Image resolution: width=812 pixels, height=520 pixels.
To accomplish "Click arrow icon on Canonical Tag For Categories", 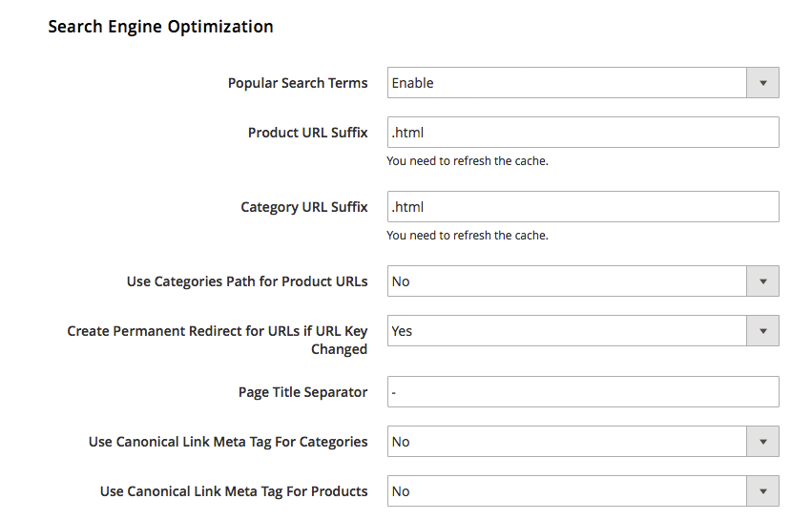I will pos(762,442).
